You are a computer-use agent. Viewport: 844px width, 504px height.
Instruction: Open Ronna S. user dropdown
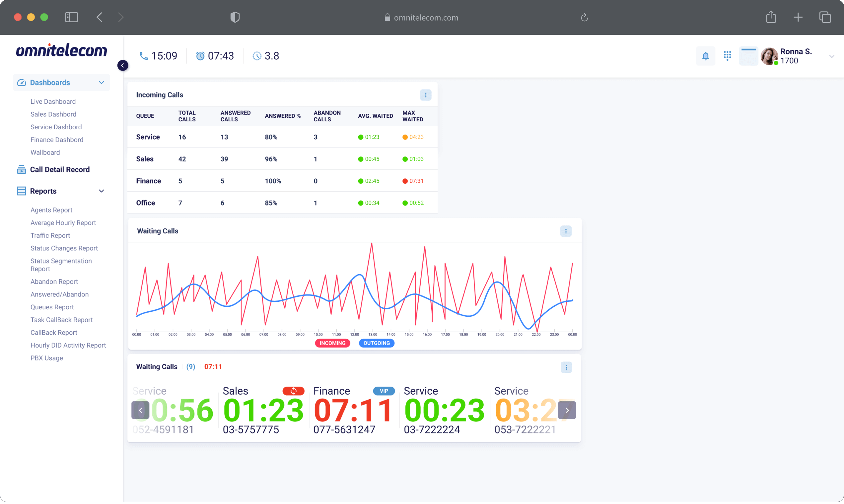coord(831,56)
